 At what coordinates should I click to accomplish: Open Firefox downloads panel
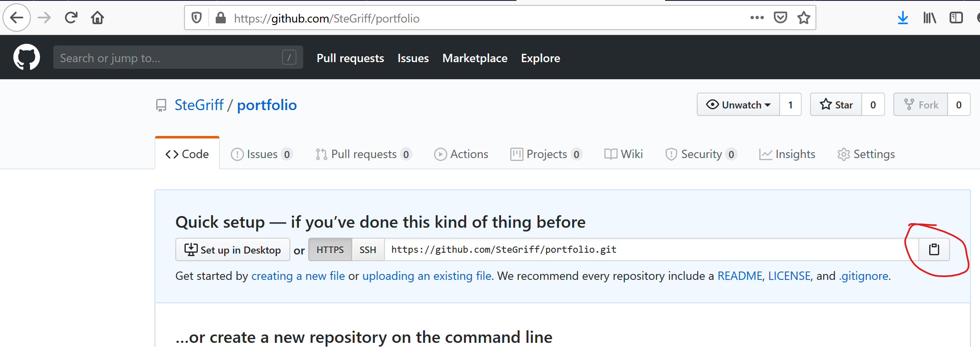click(x=903, y=18)
